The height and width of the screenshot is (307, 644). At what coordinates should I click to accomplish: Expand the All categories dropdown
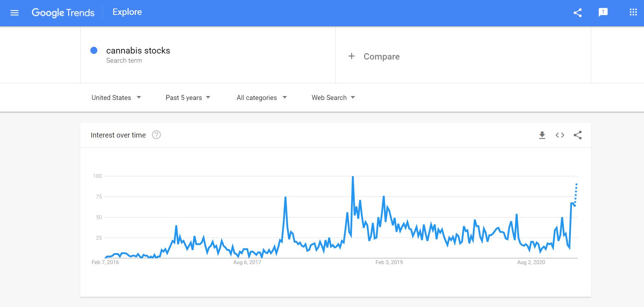(262, 97)
